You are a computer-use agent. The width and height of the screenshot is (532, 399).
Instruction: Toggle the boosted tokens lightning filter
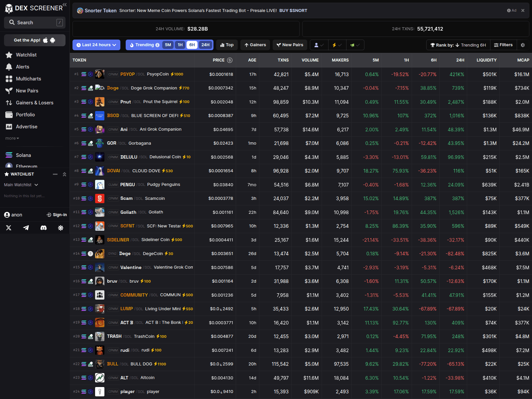(x=337, y=45)
